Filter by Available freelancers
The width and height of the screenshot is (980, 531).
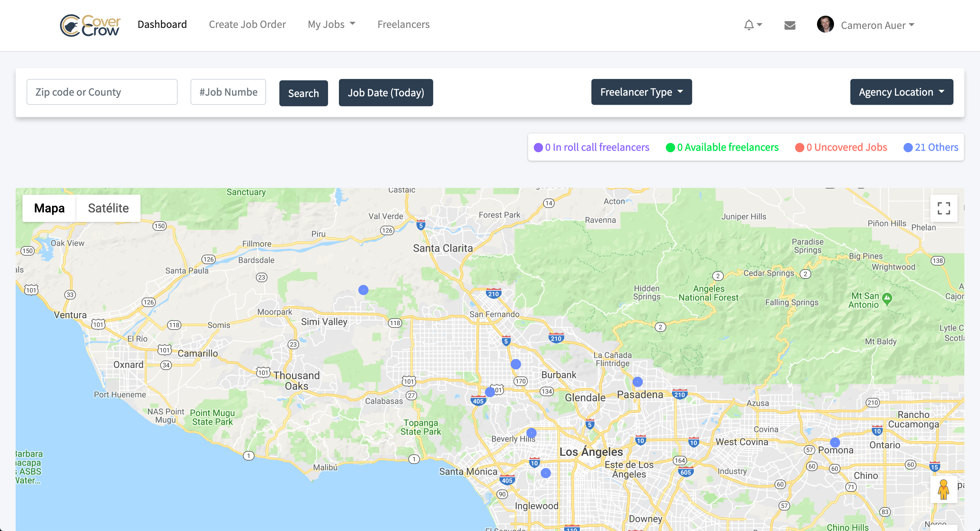[x=728, y=147]
